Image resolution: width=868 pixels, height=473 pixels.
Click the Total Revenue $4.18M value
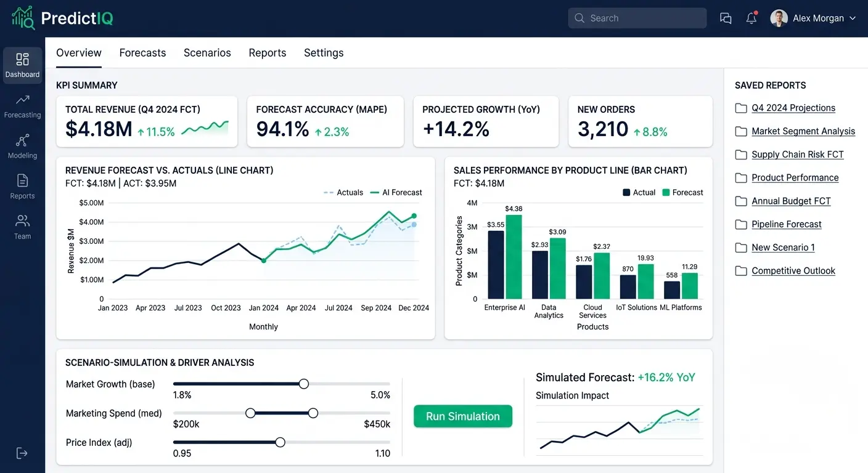pyautogui.click(x=99, y=129)
